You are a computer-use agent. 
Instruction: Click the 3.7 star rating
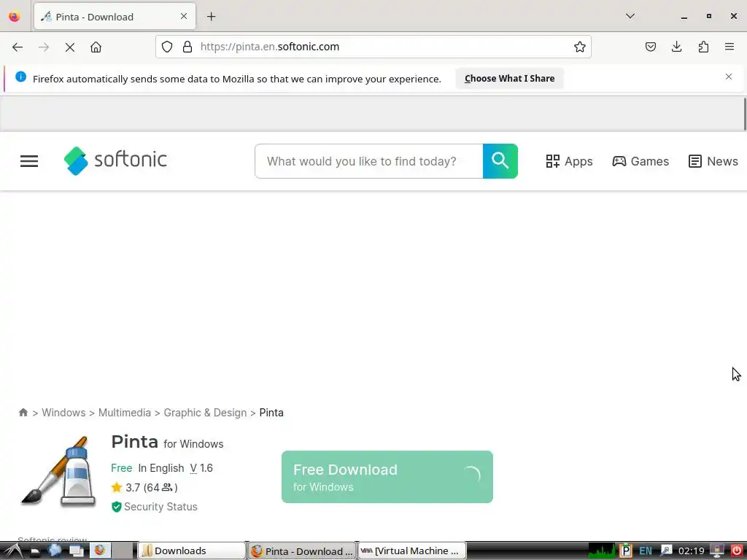(x=144, y=488)
